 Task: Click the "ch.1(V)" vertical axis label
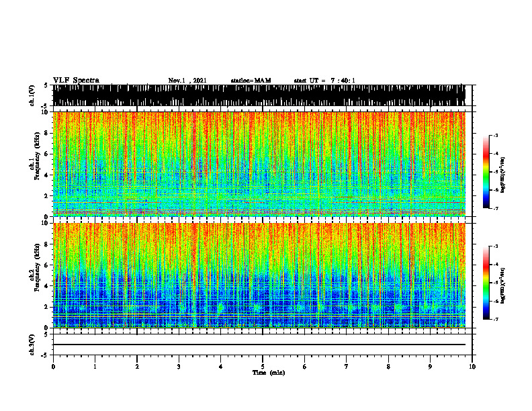click(32, 95)
